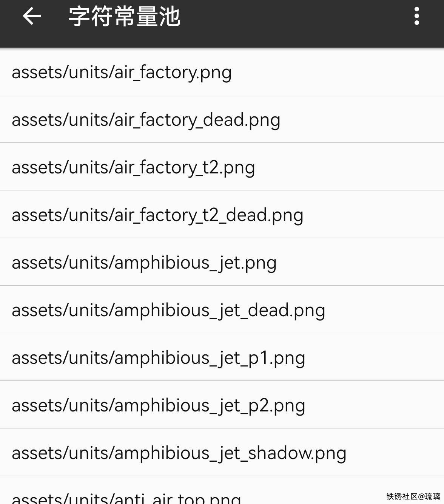Open the amphibious_jet.png string entry
This screenshot has height=504, width=444.
click(x=144, y=262)
